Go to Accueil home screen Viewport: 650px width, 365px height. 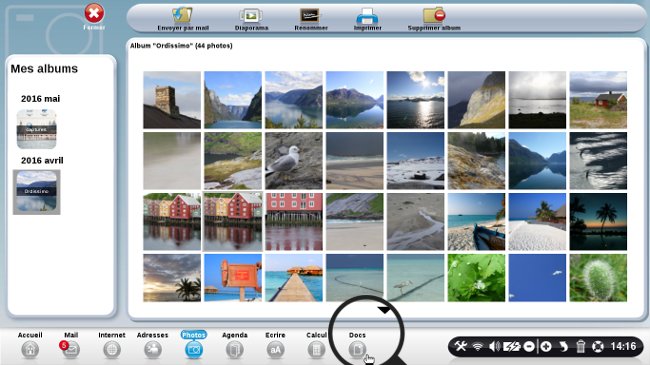click(30, 350)
